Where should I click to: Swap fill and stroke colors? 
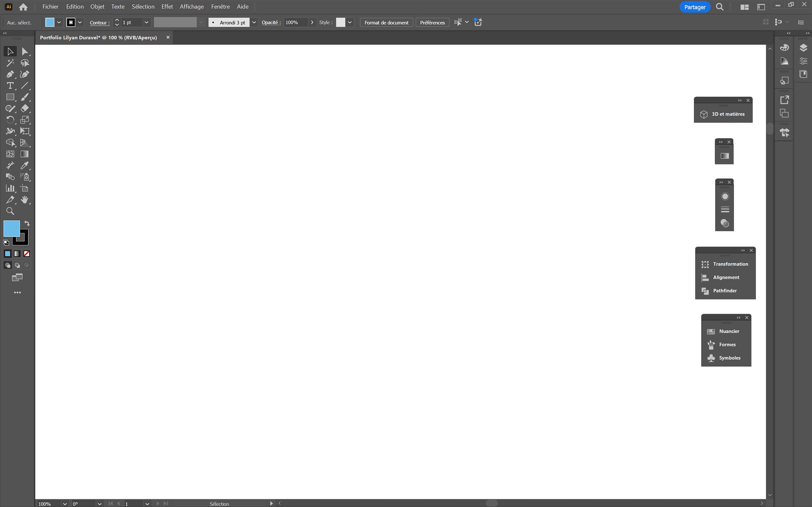point(27,223)
